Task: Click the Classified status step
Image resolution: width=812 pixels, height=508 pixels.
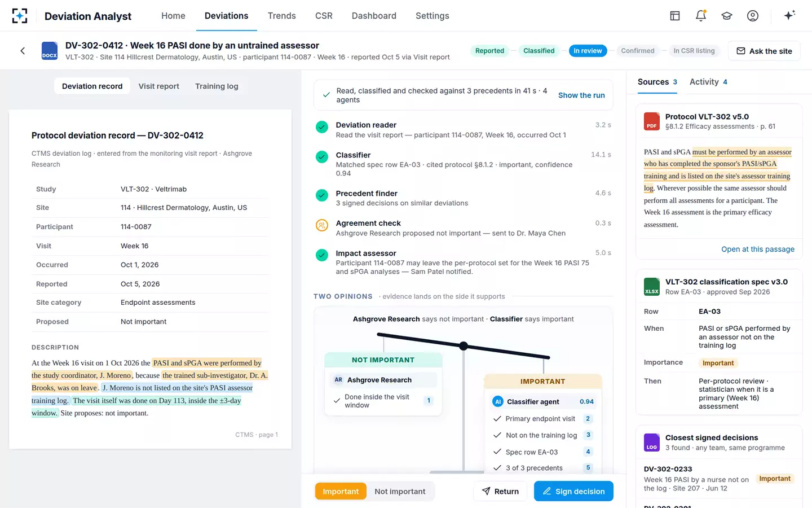Action: pos(539,51)
